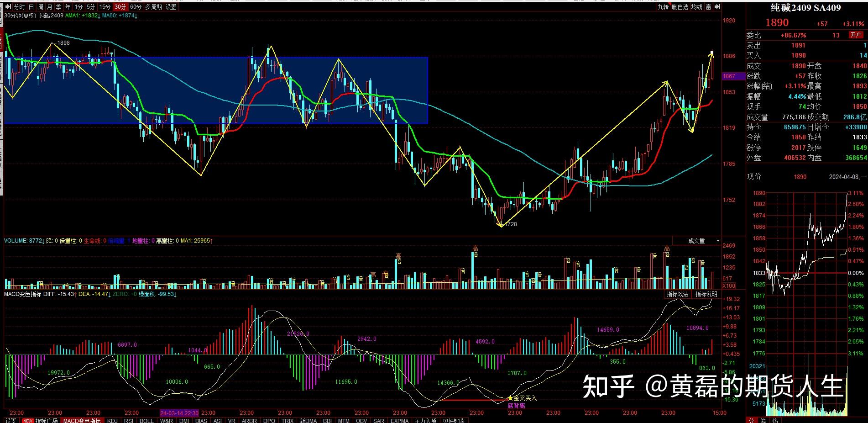The image size is (868, 423).
Task: Select the BOLL indicator tab
Action: 146,420
